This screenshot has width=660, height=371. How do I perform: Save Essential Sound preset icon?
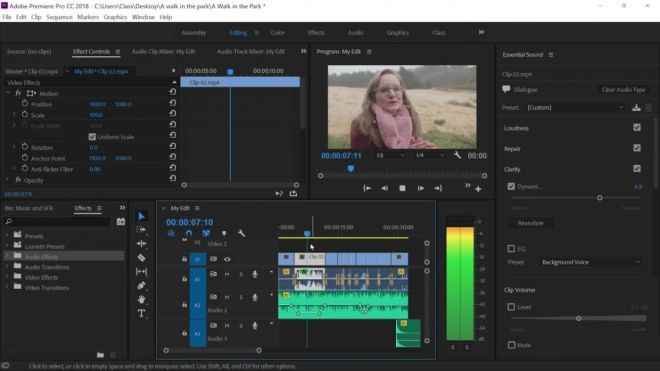coord(636,108)
